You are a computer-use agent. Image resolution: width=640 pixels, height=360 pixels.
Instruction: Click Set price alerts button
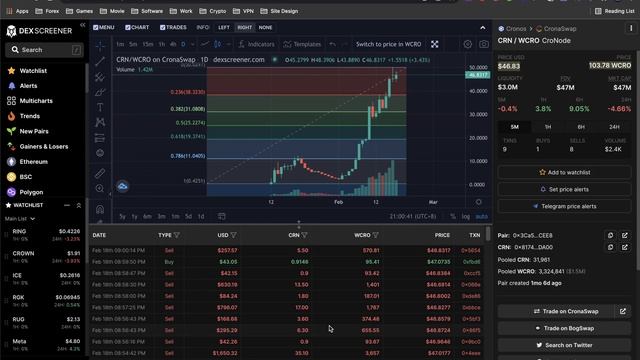coord(564,189)
